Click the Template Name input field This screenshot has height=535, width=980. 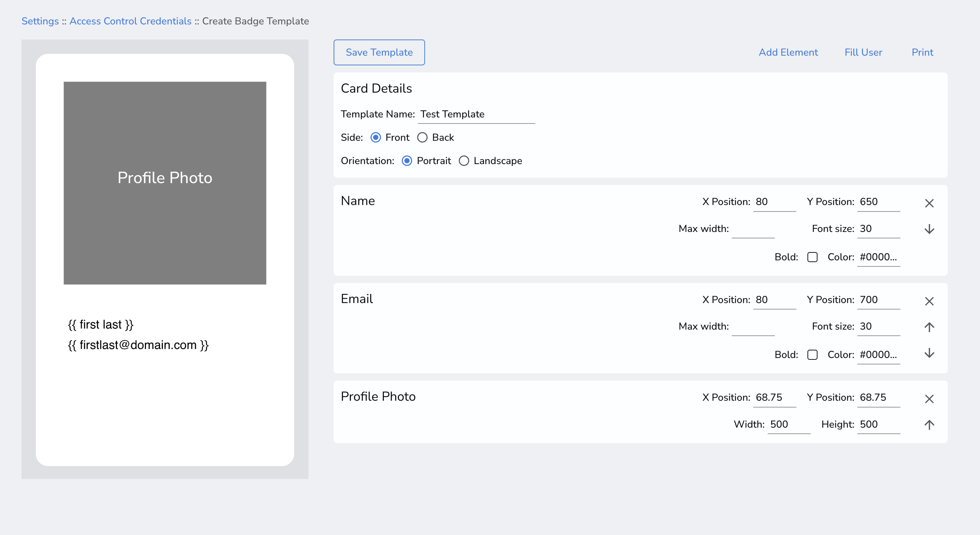coord(476,114)
